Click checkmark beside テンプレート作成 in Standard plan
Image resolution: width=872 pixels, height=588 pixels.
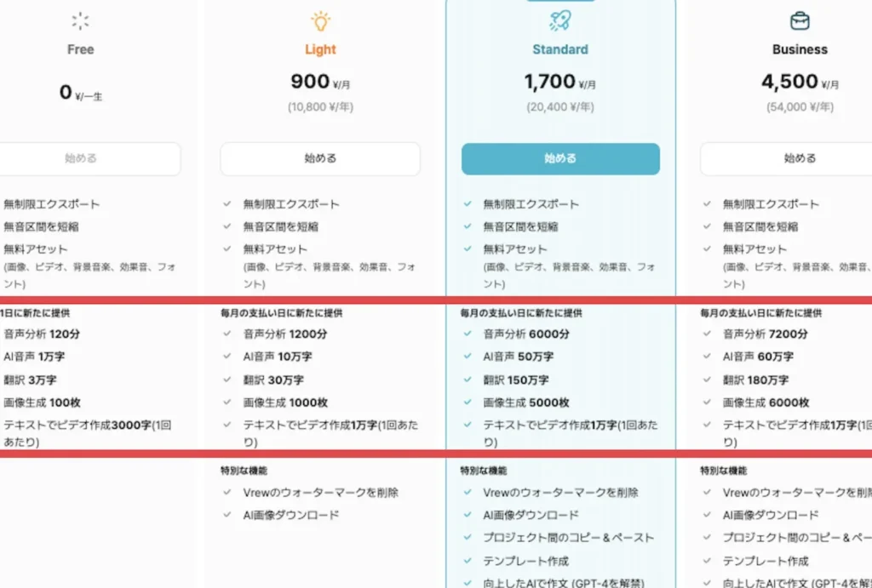[x=468, y=561]
